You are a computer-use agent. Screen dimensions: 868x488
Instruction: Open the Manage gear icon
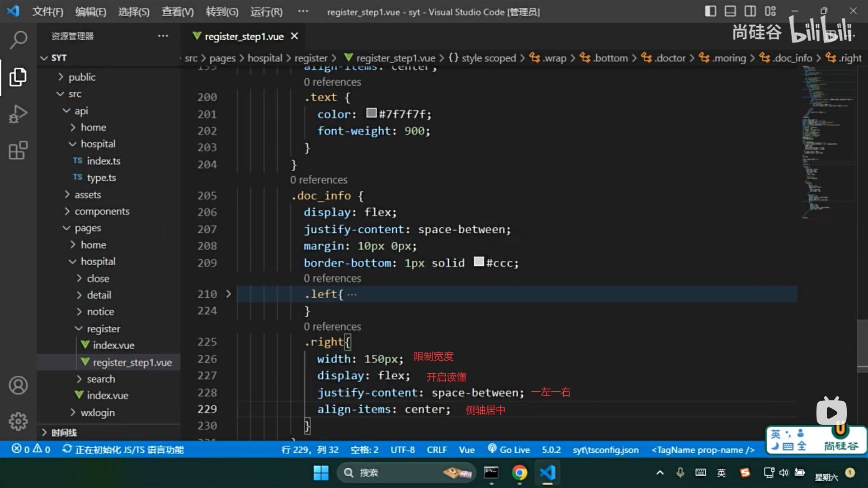(x=18, y=422)
